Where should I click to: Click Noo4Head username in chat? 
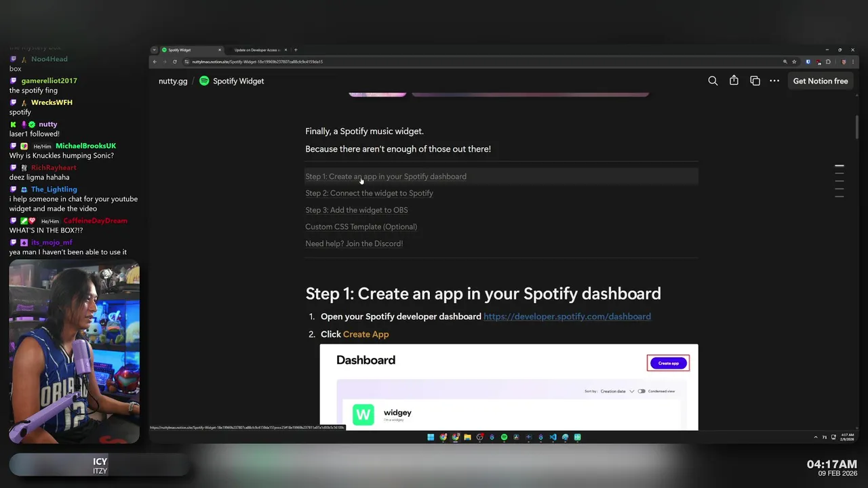(49, 59)
